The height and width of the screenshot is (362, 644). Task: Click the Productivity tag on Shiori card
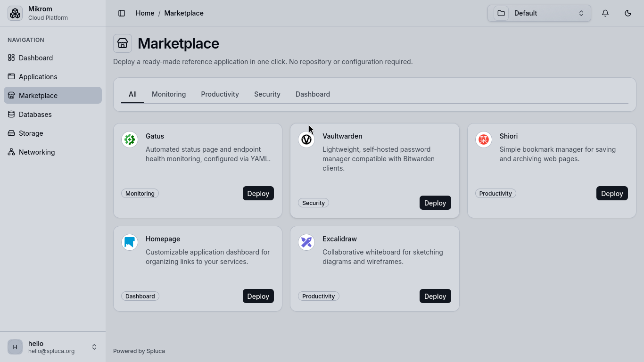(x=495, y=193)
